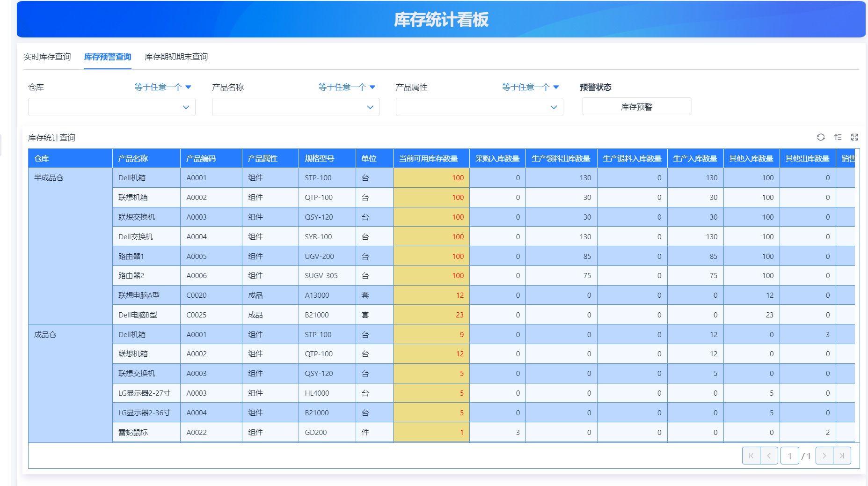Click product name 路由器2
This screenshot has height=486, width=868.
[131, 275]
